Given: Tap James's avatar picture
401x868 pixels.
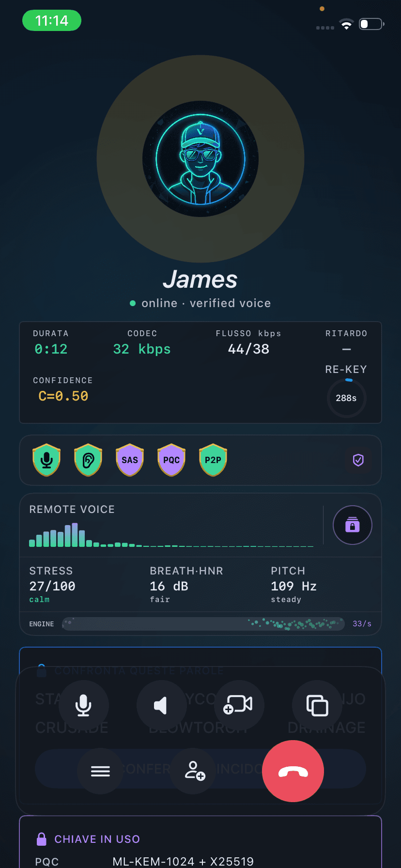Looking at the screenshot, I should [x=200, y=159].
